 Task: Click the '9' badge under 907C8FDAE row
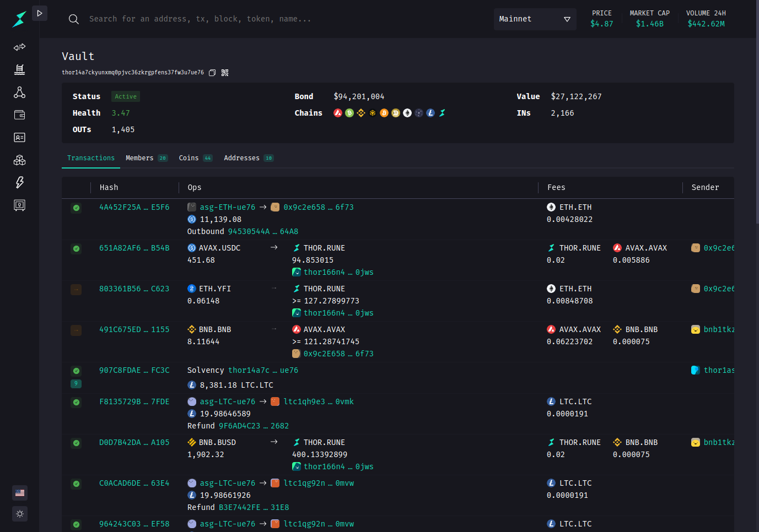click(76, 383)
